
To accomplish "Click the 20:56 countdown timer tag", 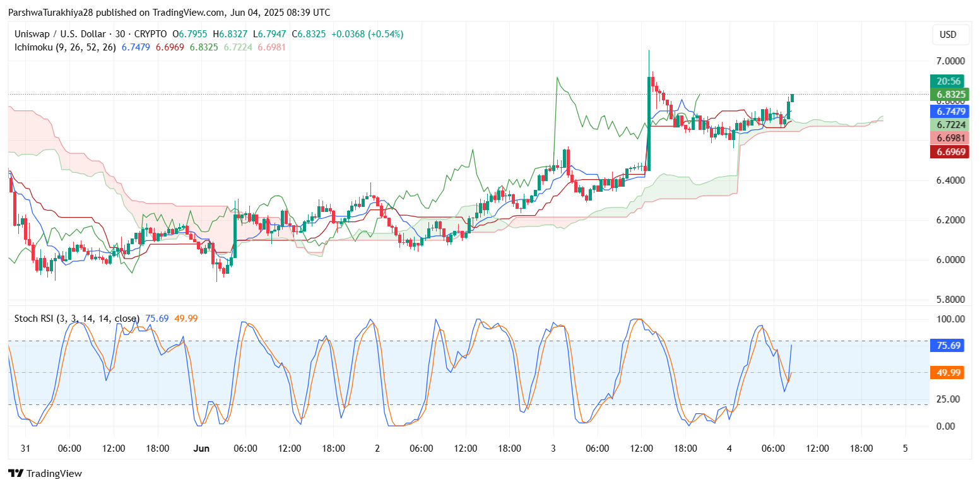I will click(x=948, y=81).
